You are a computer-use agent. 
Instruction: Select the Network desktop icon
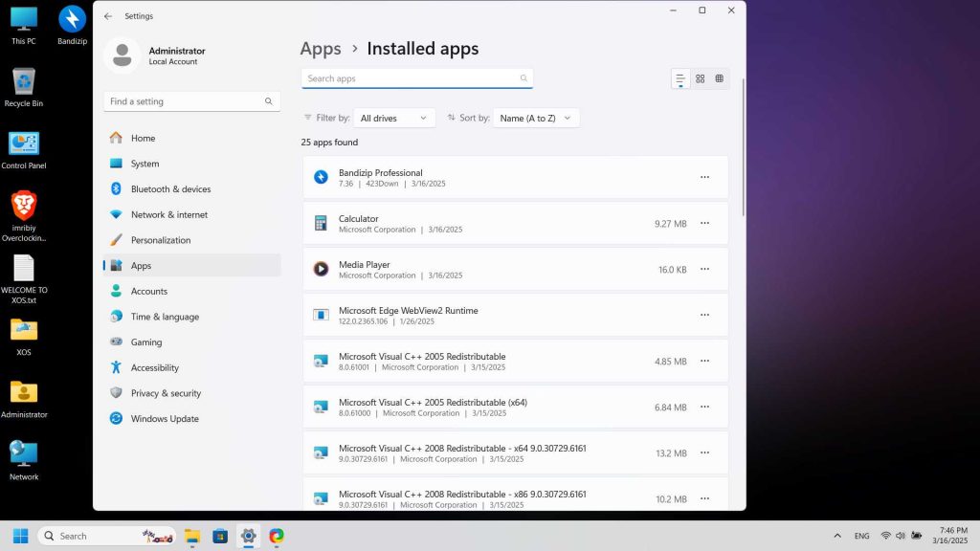(x=24, y=461)
